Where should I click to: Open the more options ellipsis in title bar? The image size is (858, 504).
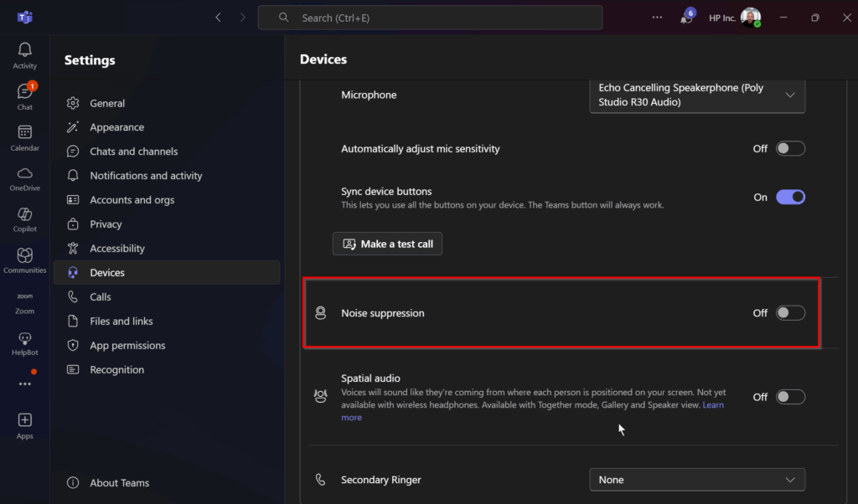(x=657, y=18)
